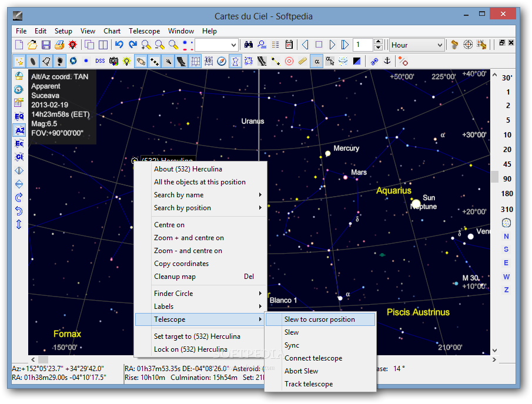Select the distance ruler tool
Viewport: 532px width, 404px height.
click(x=303, y=61)
